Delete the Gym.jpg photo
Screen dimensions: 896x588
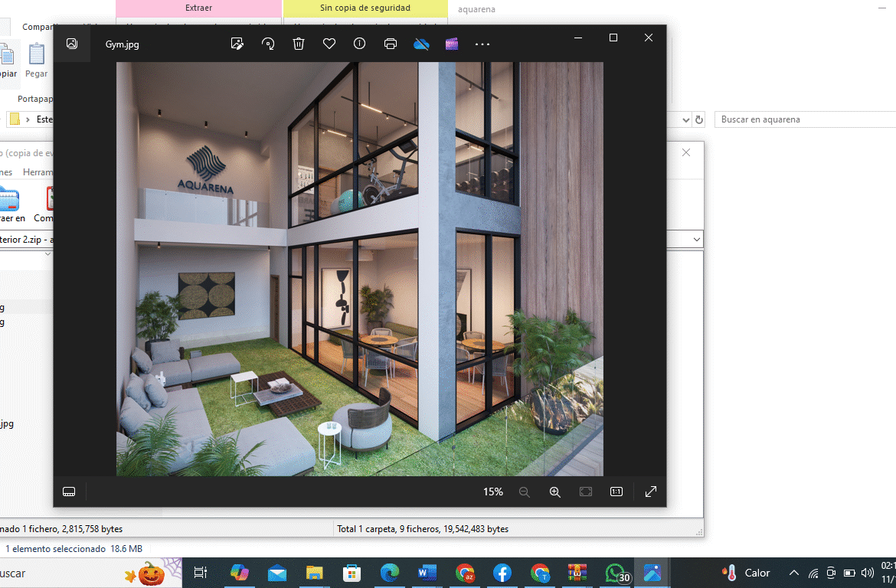pyautogui.click(x=299, y=44)
